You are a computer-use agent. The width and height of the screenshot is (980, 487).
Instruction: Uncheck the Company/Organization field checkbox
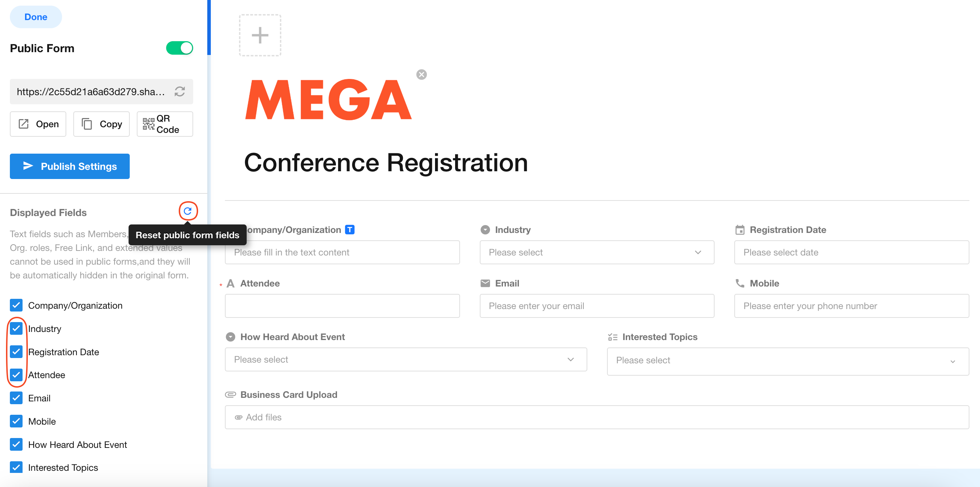tap(16, 305)
